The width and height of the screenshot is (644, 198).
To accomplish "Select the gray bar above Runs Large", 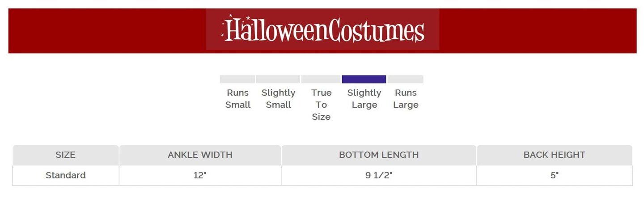I will point(405,79).
